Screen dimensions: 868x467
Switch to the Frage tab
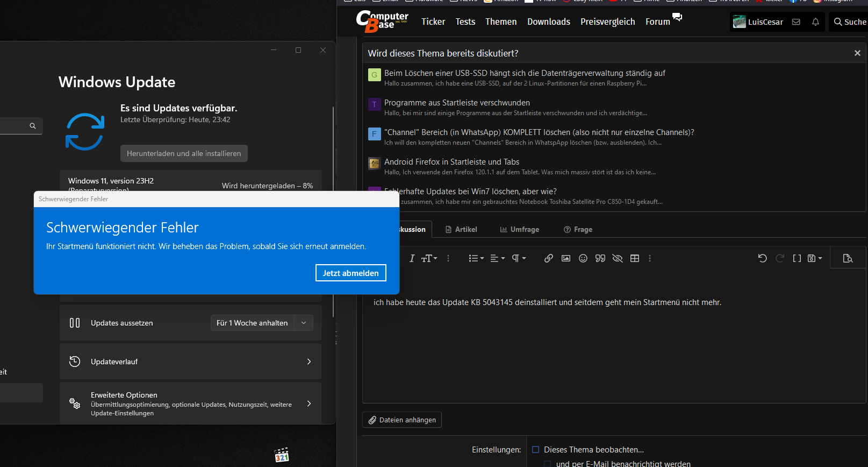[x=578, y=229]
